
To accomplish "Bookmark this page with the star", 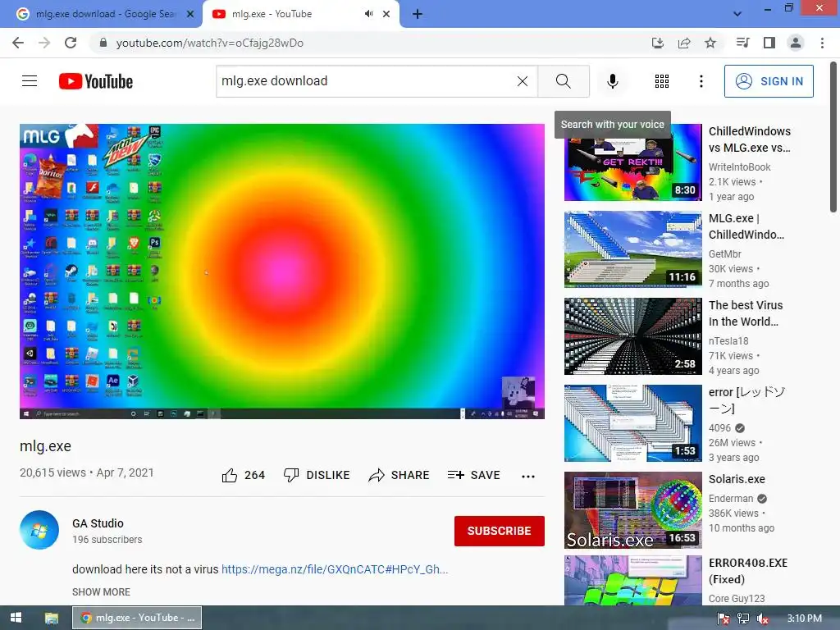I will (710, 43).
